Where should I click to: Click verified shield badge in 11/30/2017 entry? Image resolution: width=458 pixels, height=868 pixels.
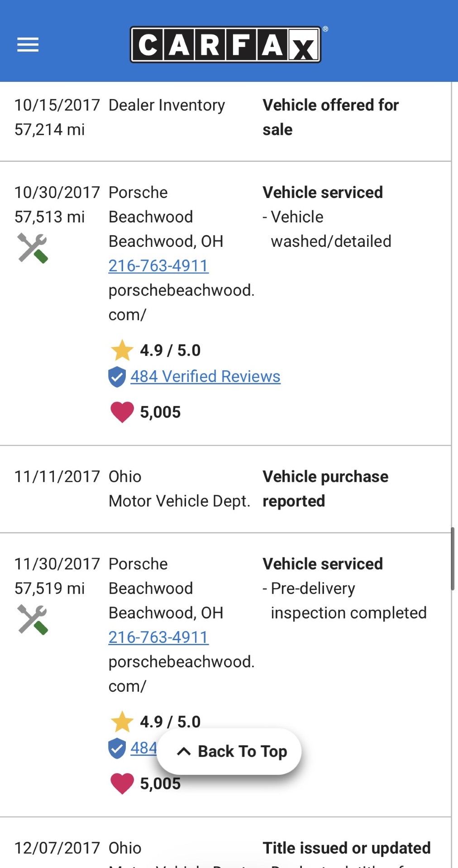coord(117,748)
